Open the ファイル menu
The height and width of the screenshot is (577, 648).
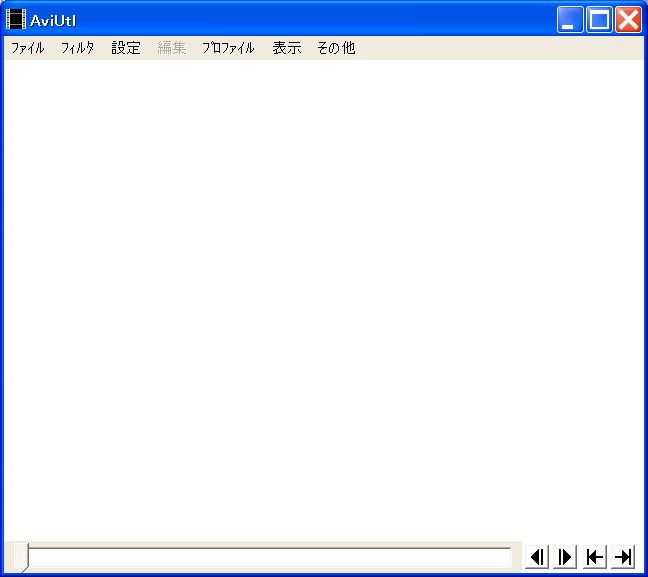[x=27, y=48]
